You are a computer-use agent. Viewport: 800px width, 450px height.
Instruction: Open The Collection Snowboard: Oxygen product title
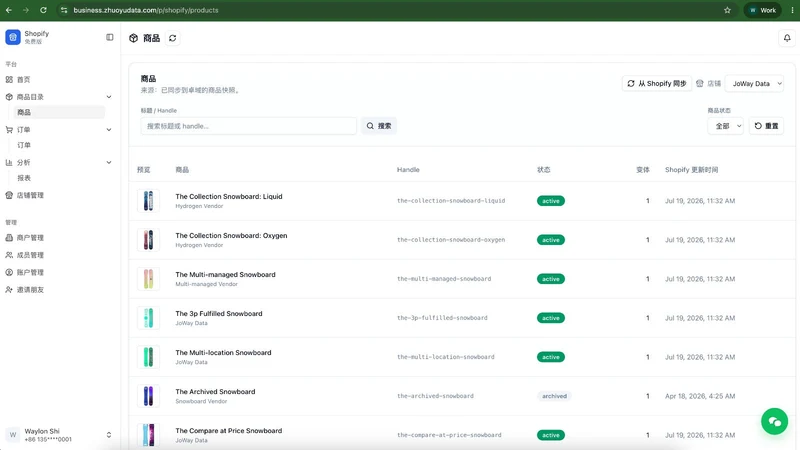(231, 236)
